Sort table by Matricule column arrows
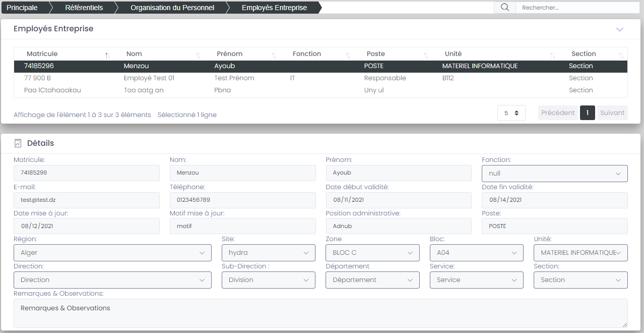The height and width of the screenshot is (333, 644). click(x=107, y=55)
